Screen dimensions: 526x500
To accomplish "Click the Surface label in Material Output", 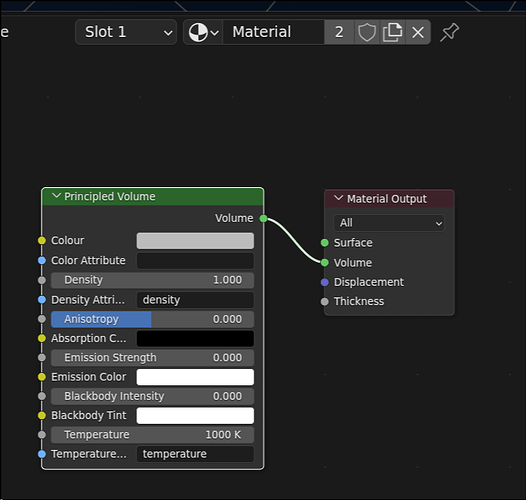I will (x=353, y=243).
